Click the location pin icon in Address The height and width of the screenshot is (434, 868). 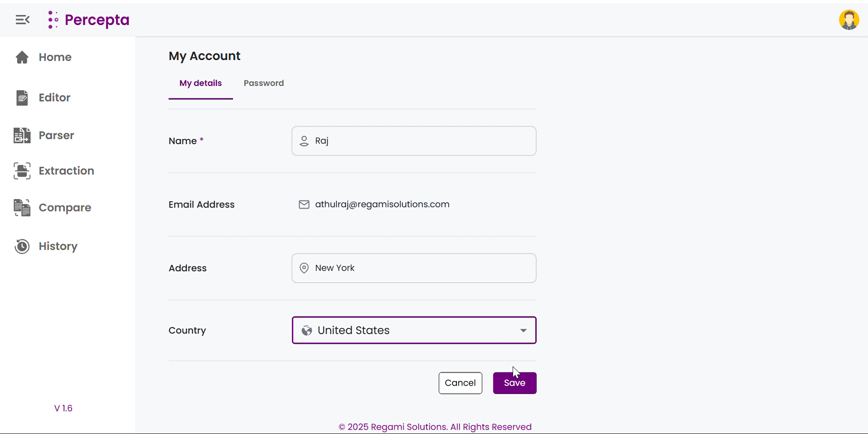[304, 268]
